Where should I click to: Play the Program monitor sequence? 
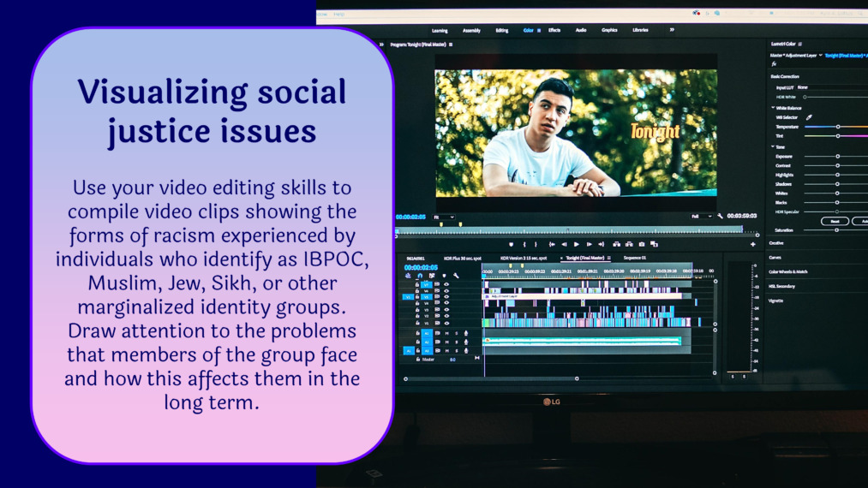tap(577, 244)
